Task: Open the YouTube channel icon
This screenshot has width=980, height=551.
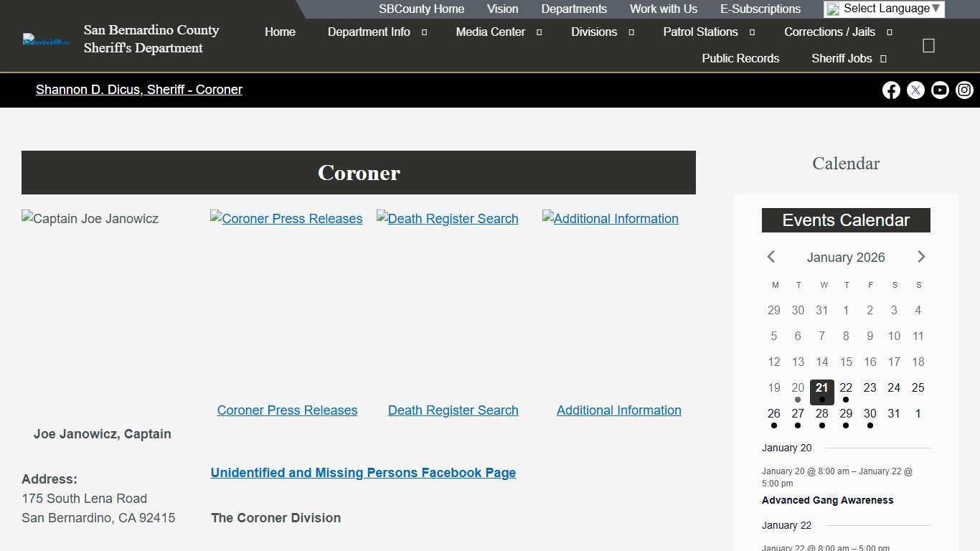Action: [x=940, y=90]
